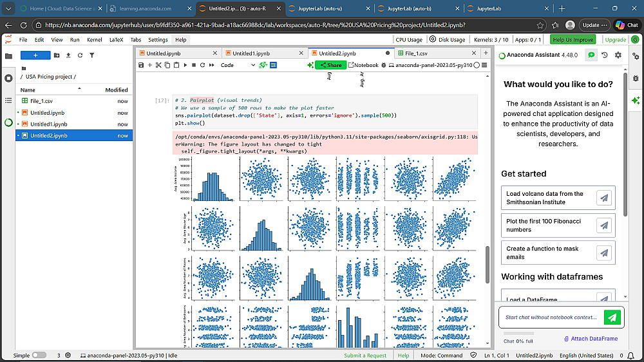Save the notebook with the floppy disk icon
The width and height of the screenshot is (644, 362).
[141, 65]
